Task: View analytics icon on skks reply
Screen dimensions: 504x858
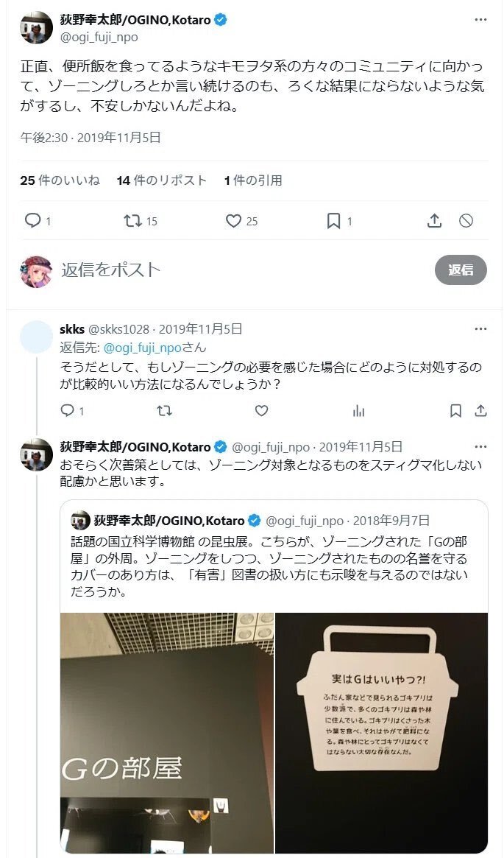Action: click(358, 410)
